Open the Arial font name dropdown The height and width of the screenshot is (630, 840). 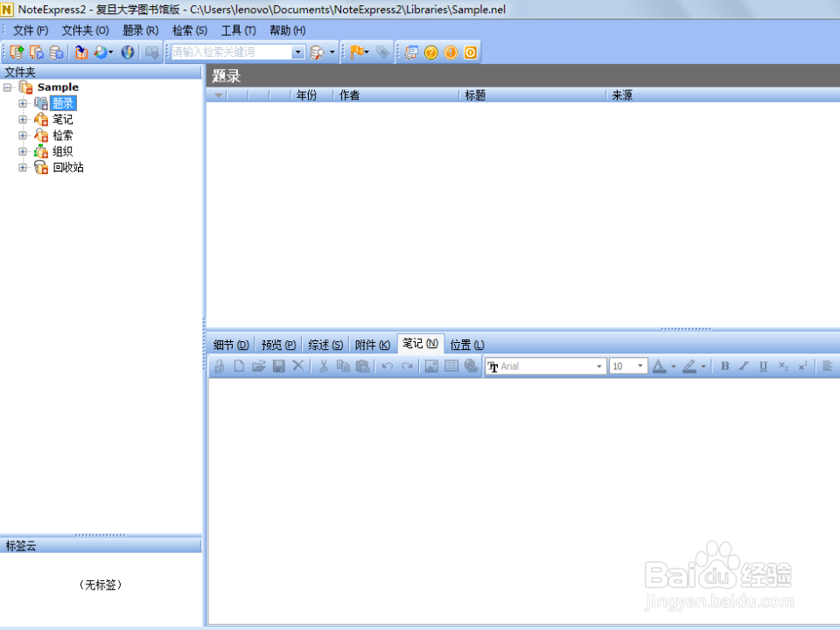598,367
